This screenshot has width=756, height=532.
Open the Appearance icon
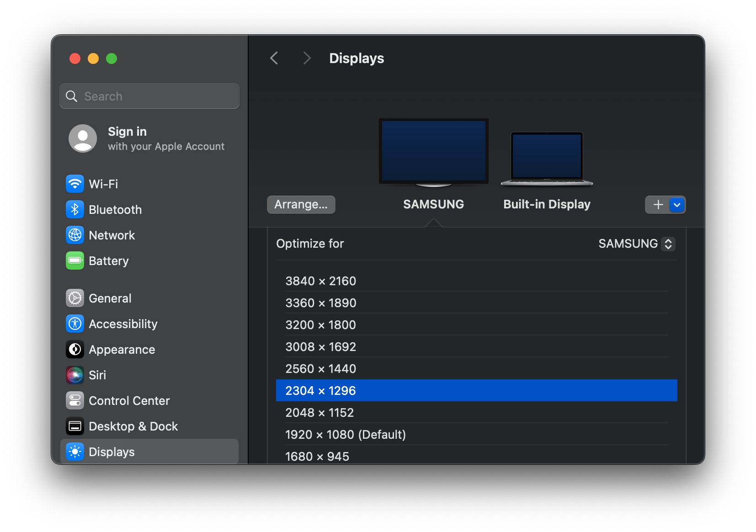pyautogui.click(x=75, y=349)
